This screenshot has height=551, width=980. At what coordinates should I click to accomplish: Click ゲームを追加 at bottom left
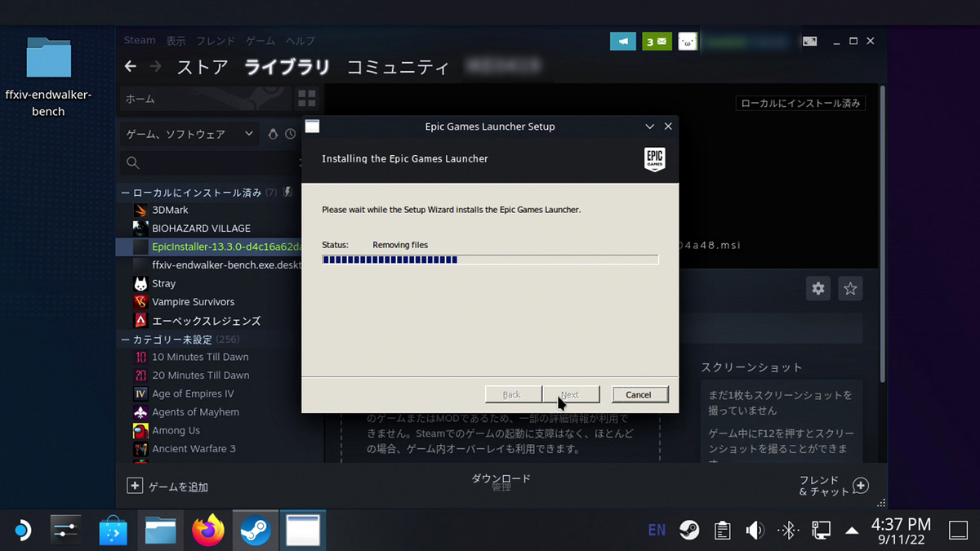pos(167,487)
